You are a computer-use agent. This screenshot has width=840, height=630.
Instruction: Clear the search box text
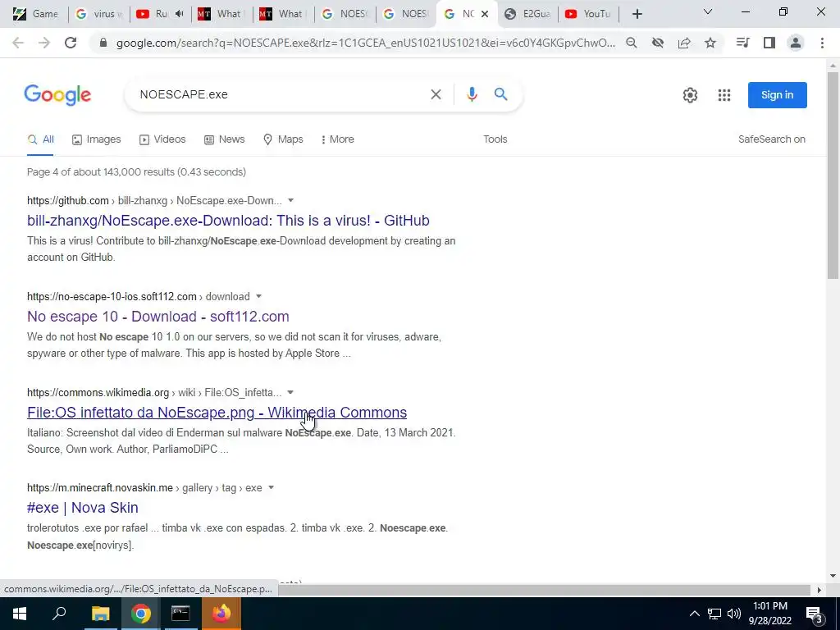pyautogui.click(x=436, y=94)
